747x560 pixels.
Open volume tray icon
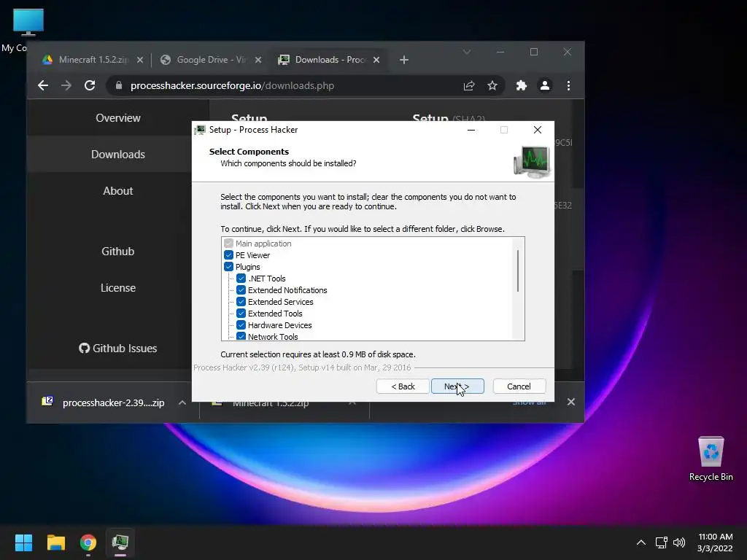click(679, 542)
